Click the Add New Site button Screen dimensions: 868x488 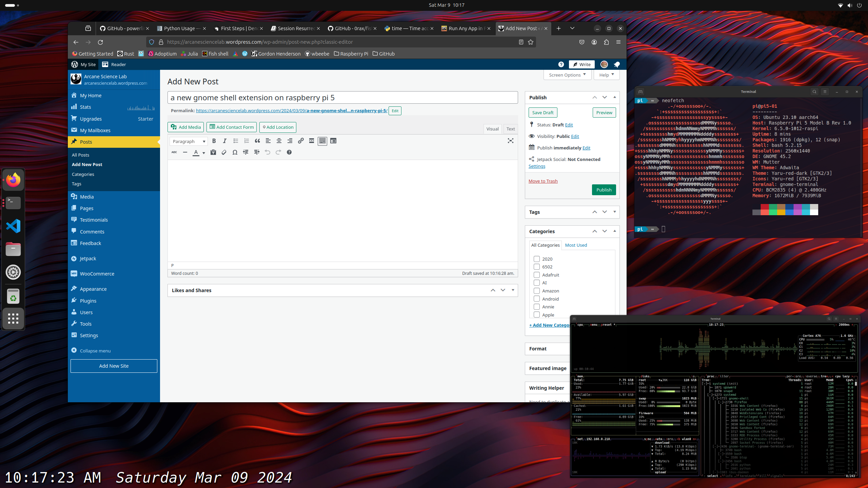pos(114,366)
